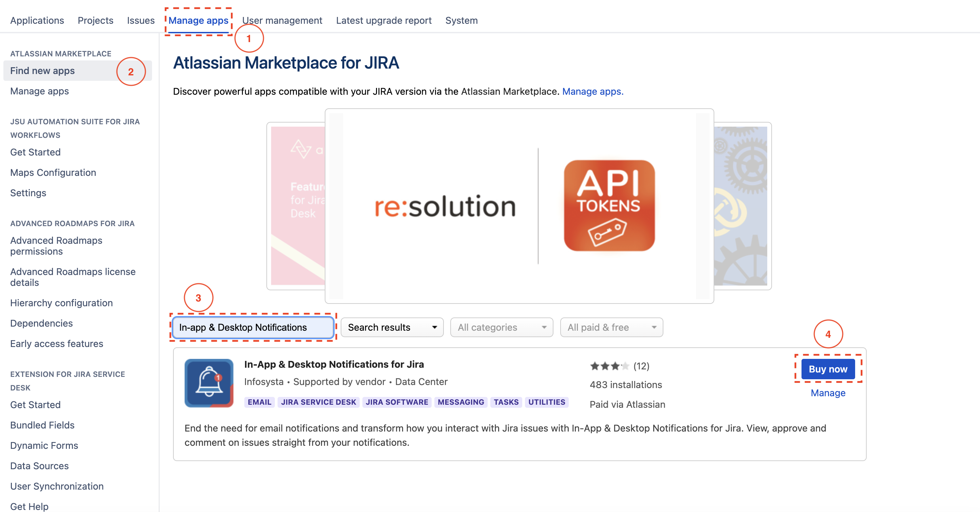This screenshot has height=512, width=980.
Task: Click the In-app & Desktop Notifications search field
Action: pyautogui.click(x=252, y=327)
